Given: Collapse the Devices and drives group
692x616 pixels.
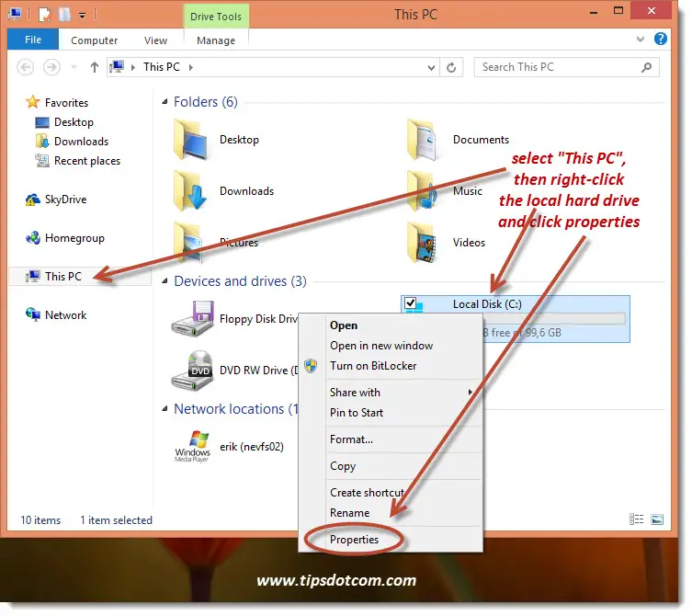Looking at the screenshot, I should click(164, 281).
